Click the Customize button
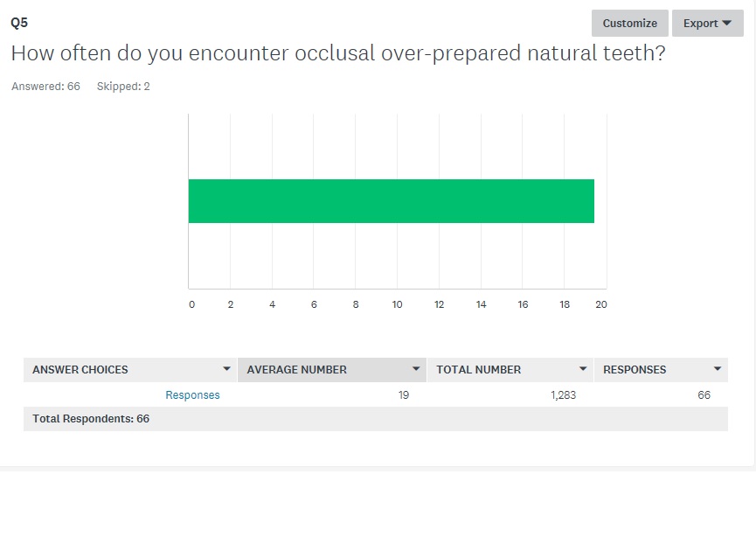 coord(629,24)
